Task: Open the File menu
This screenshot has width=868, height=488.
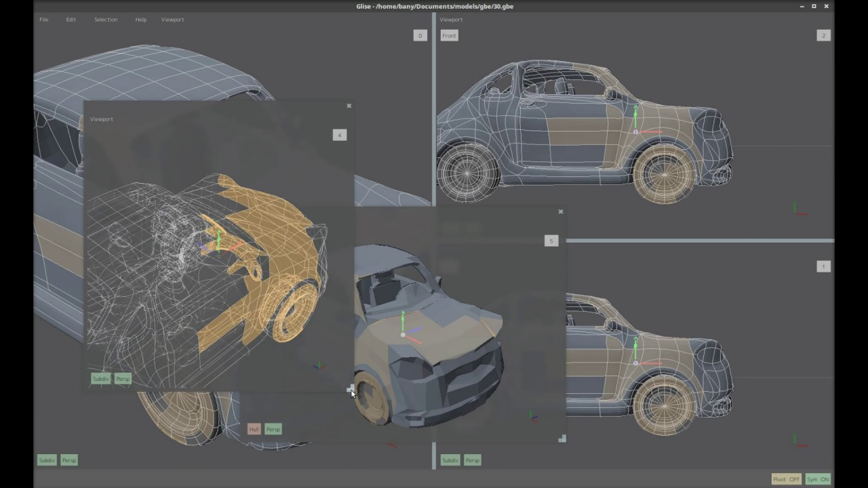Action: coord(43,20)
